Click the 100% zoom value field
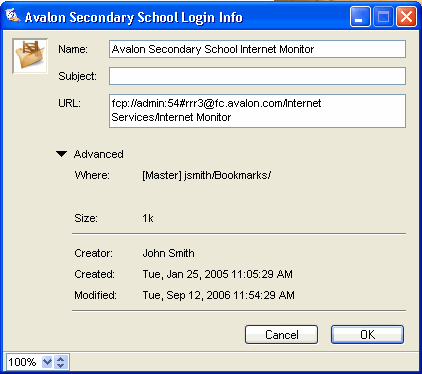Screen dimensions: 422x374 click(23, 362)
